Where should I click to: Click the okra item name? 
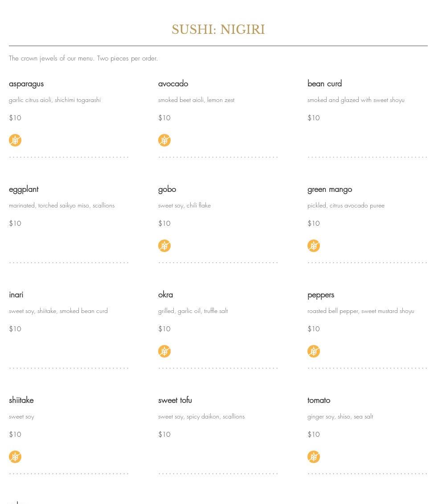click(x=165, y=295)
